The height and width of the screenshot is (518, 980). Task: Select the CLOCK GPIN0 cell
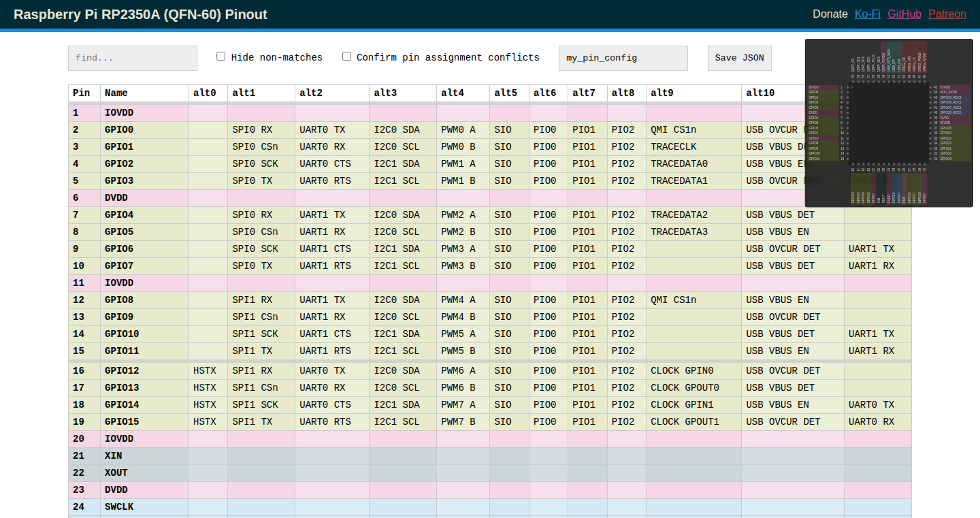(694, 371)
